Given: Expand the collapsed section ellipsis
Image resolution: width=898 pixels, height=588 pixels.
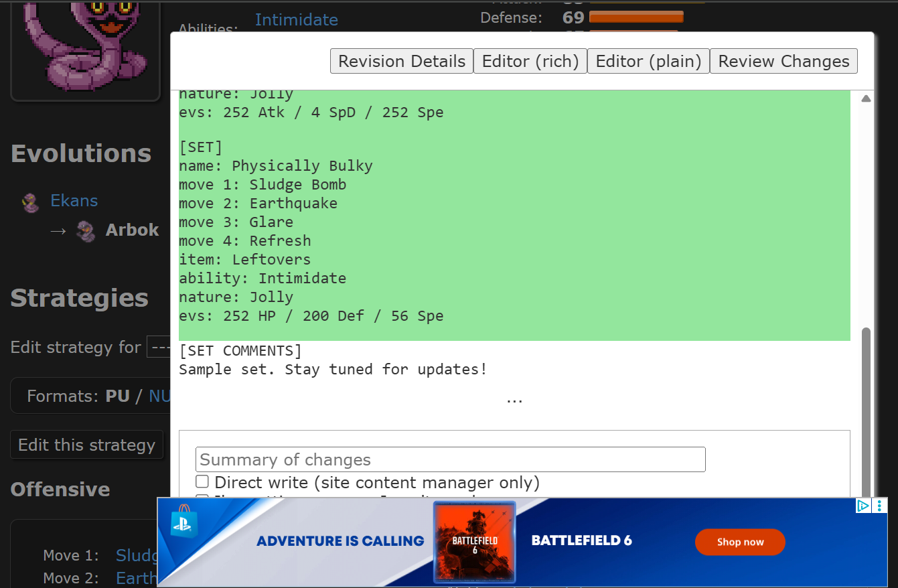Looking at the screenshot, I should click(x=514, y=399).
